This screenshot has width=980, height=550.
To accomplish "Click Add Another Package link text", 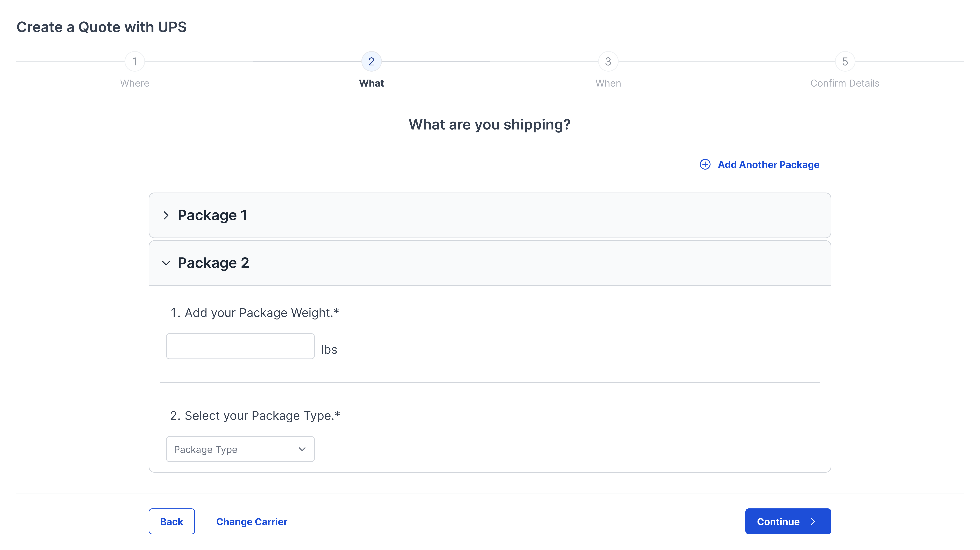I will [768, 165].
